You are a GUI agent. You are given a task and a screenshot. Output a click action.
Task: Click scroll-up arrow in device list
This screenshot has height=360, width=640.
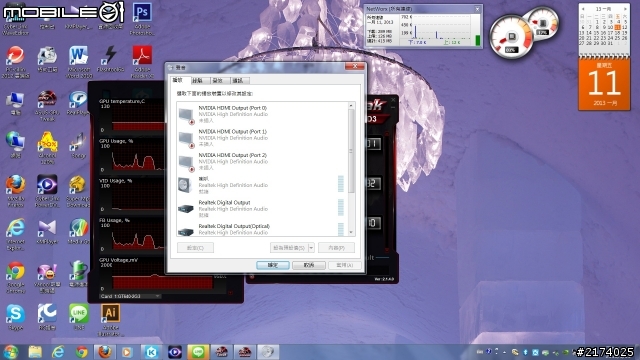351,106
